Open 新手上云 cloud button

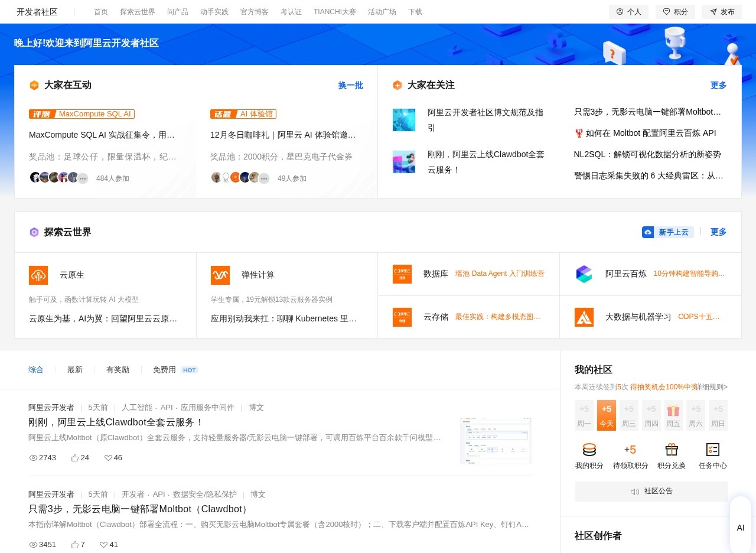coord(667,232)
